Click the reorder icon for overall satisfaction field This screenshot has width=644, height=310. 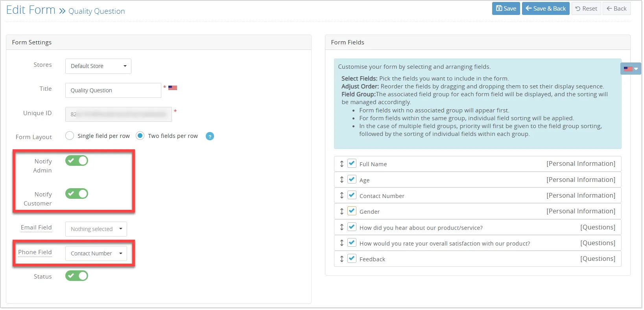coord(342,243)
